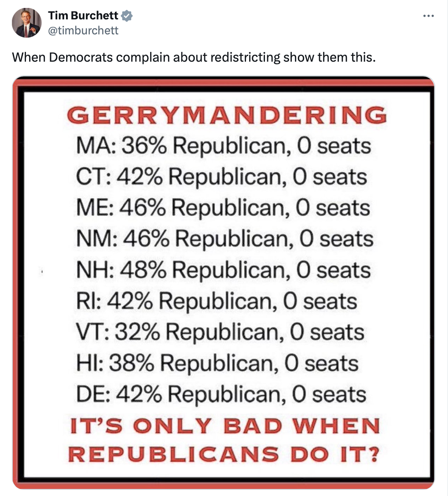Image resolution: width=448 pixels, height=496 pixels.
Task: Click the NH: 48% Republican line
Action: (224, 270)
